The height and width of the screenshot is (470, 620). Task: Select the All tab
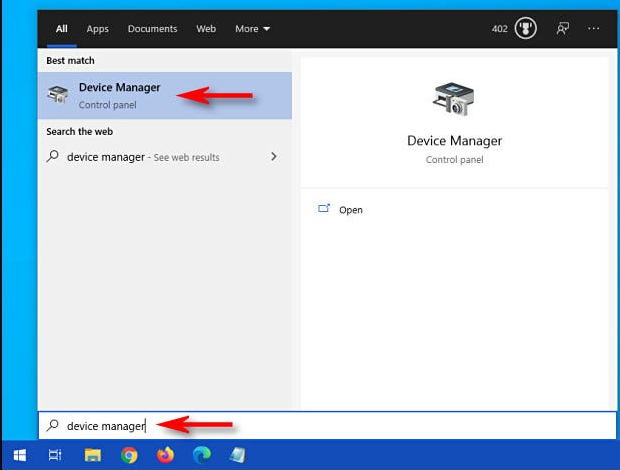coord(61,29)
